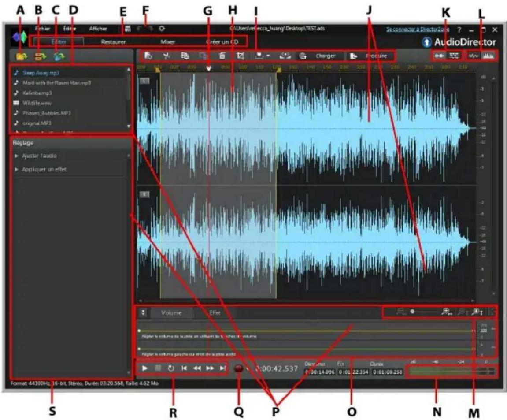Click the crop selection icon
The image size is (507, 420).
point(241,56)
